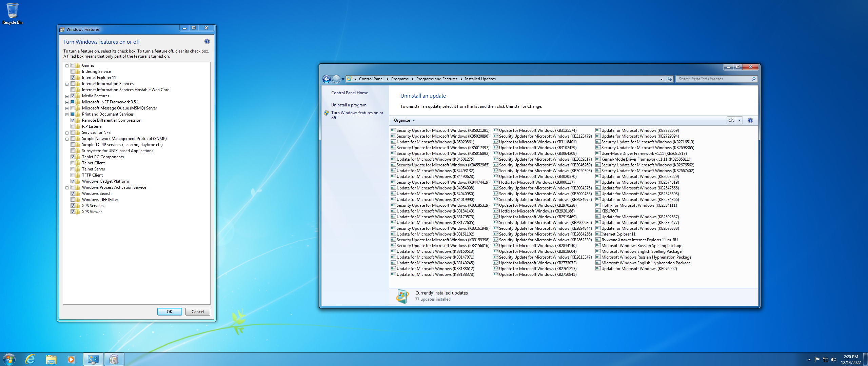This screenshot has width=868, height=366.
Task: Switch to Windows Features taskbar button
Action: coord(114,359)
